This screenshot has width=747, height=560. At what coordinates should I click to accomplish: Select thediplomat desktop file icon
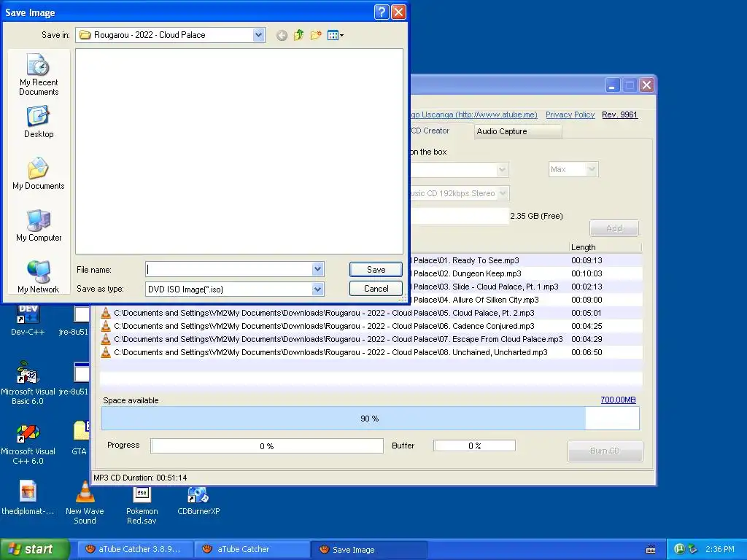click(28, 497)
